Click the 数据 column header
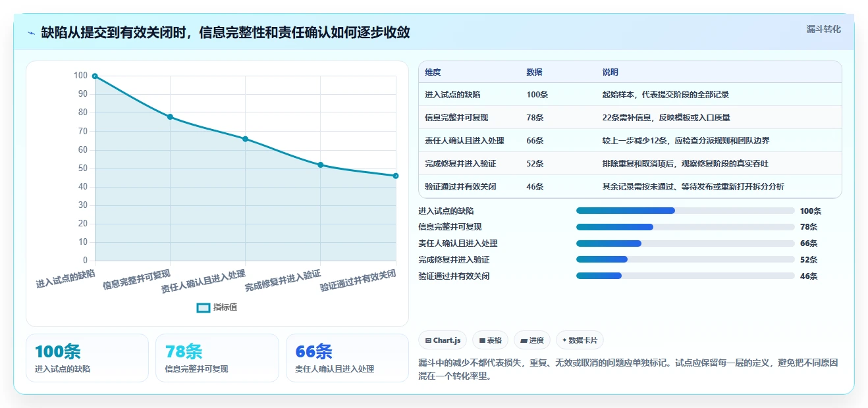Image resolution: width=868 pixels, height=408 pixels. pos(534,72)
